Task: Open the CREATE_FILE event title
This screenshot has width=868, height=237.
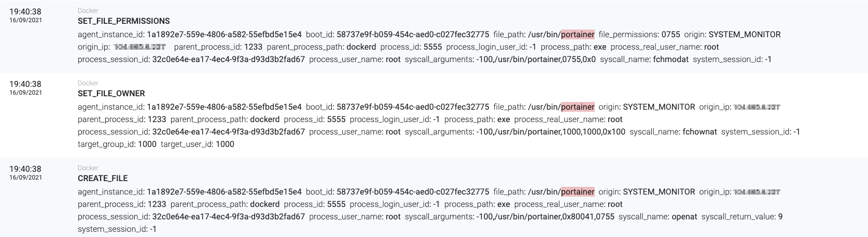Action: tap(103, 179)
